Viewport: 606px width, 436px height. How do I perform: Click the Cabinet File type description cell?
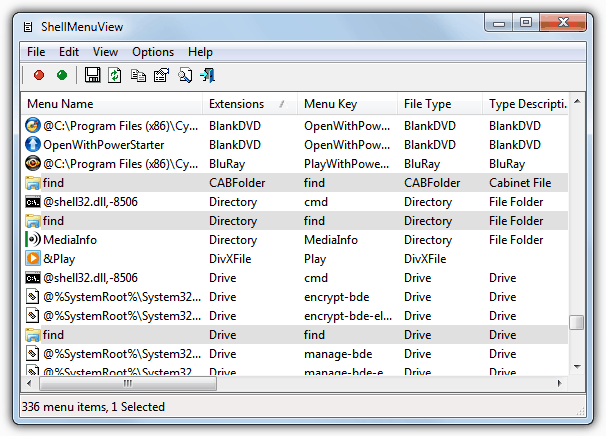click(520, 182)
